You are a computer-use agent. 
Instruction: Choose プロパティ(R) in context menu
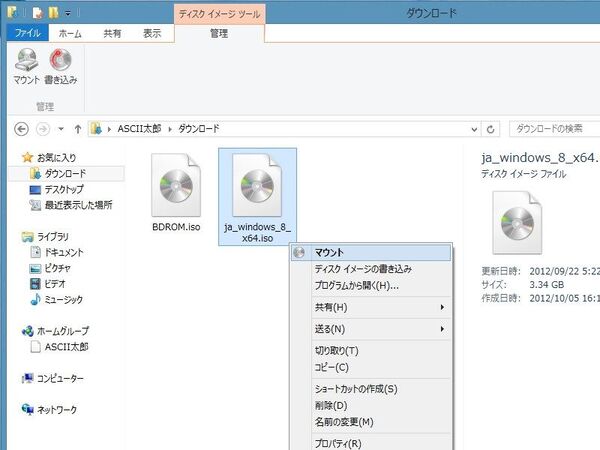click(371, 443)
